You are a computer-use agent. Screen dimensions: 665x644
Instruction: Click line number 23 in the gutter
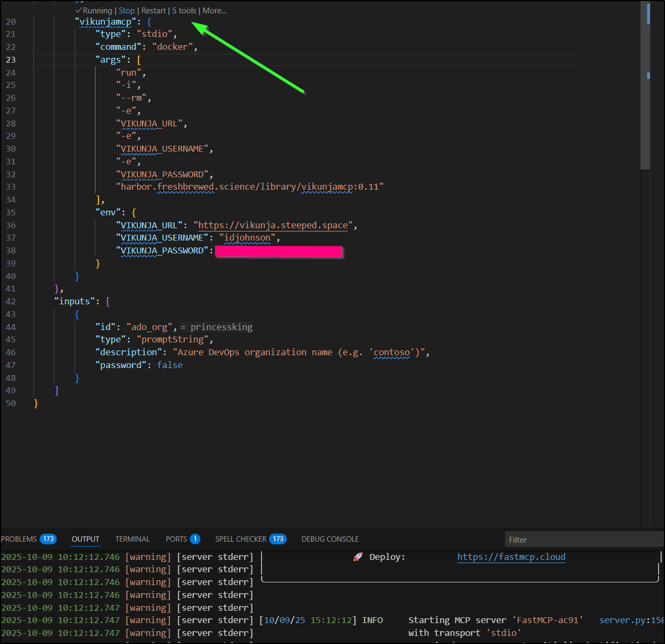coord(11,60)
